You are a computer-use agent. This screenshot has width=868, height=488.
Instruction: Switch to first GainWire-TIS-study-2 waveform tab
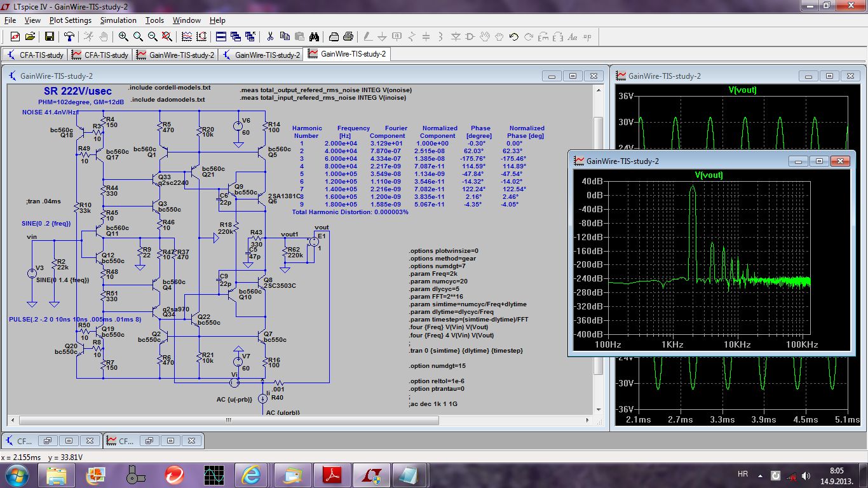175,55
